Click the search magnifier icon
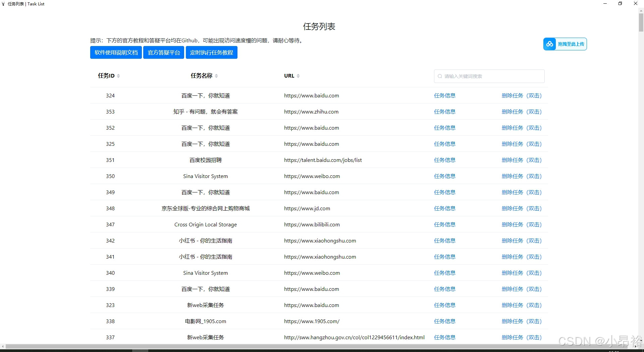 pos(440,76)
